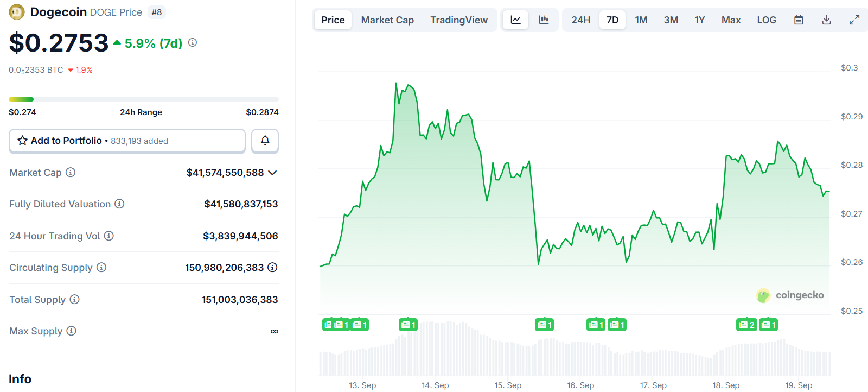This screenshot has height=392, width=868.
Task: Click the #8 rank badge
Action: pos(157,12)
